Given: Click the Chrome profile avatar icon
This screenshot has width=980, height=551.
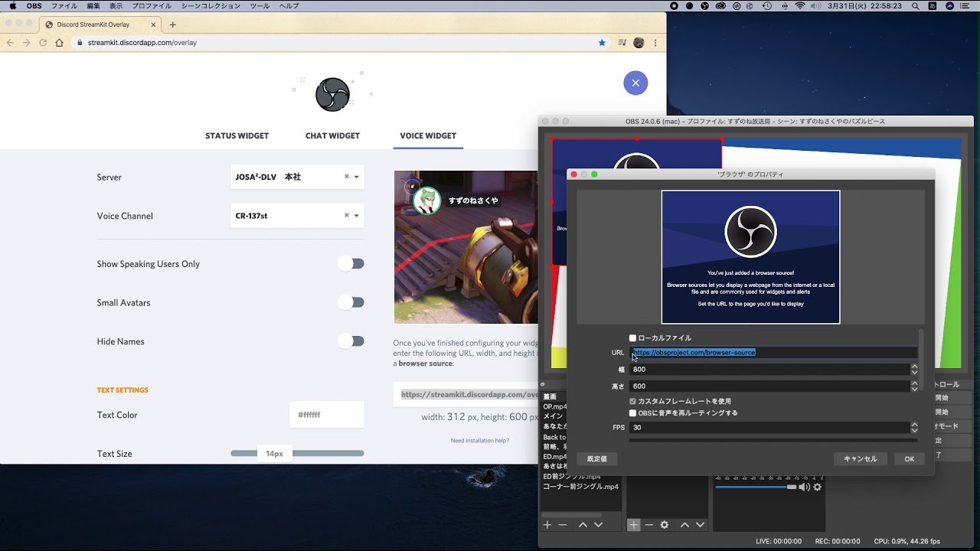Looking at the screenshot, I should pos(639,43).
